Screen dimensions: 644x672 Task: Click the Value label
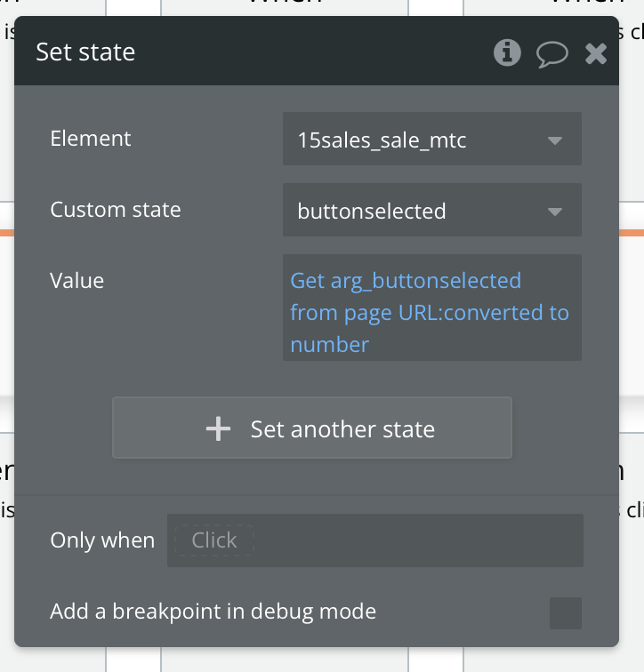point(77,281)
